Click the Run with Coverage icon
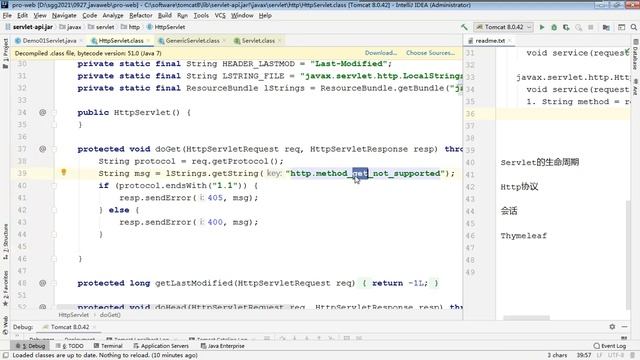 coord(566,27)
